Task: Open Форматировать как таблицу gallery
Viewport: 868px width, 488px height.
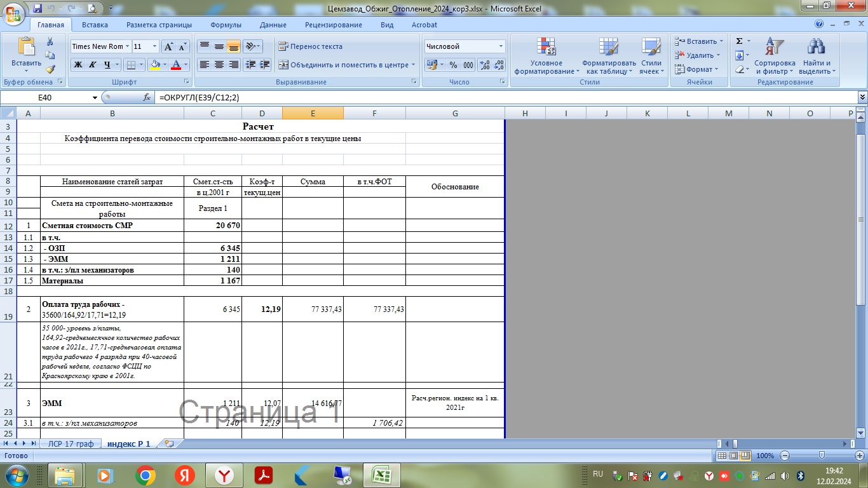Action: (609, 57)
